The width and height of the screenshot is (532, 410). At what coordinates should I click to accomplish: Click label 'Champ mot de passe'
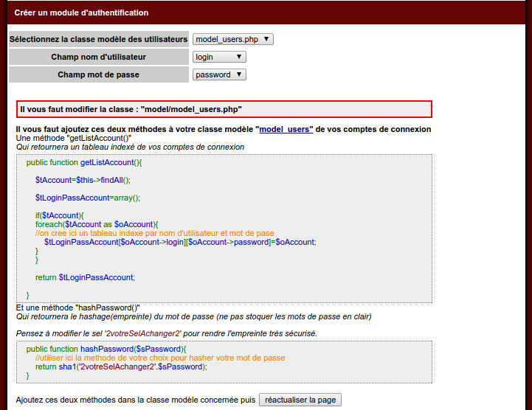tap(98, 74)
